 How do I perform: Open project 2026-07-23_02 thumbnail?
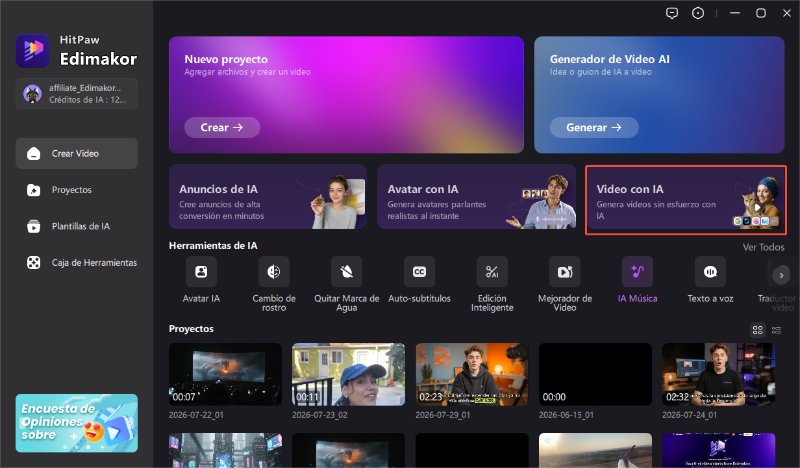[348, 375]
